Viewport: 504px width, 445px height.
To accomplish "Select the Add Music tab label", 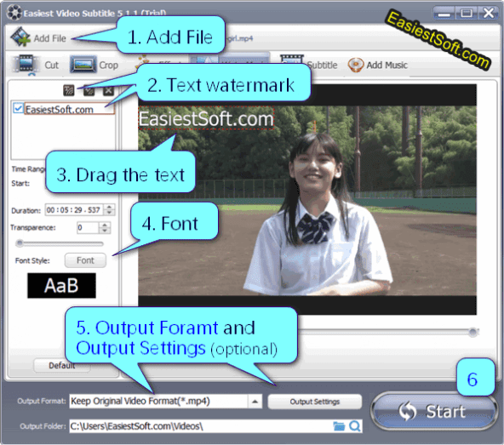I will pos(387,66).
